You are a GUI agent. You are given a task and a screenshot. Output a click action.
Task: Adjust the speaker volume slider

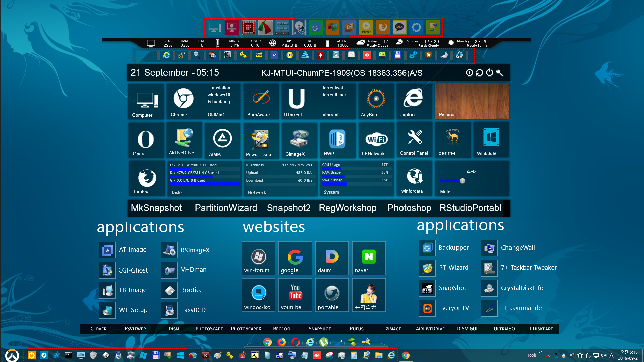coord(462,181)
